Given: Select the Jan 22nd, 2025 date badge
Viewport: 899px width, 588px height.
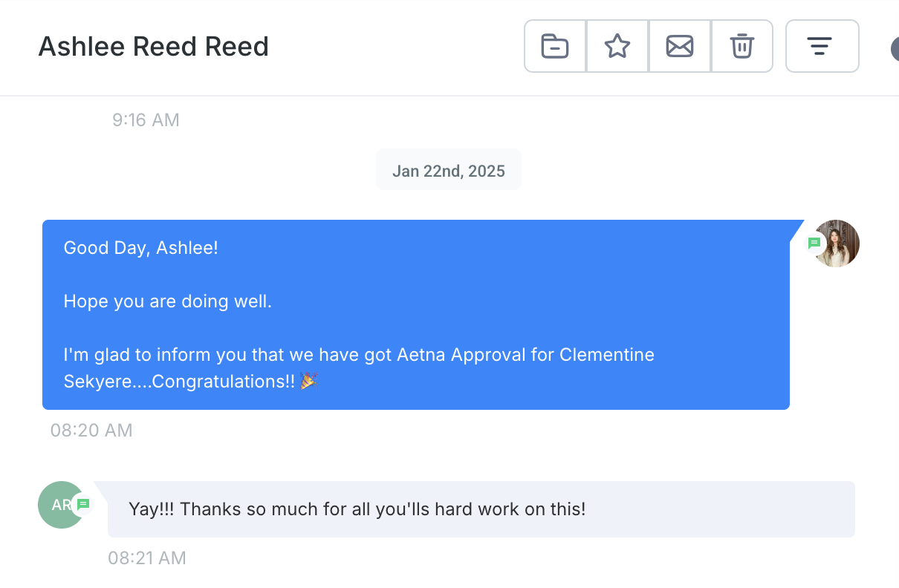Looking at the screenshot, I should pyautogui.click(x=448, y=171).
